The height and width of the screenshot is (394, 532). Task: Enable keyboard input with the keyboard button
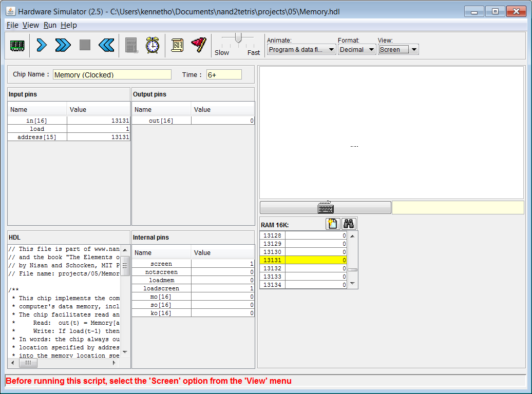(x=326, y=208)
